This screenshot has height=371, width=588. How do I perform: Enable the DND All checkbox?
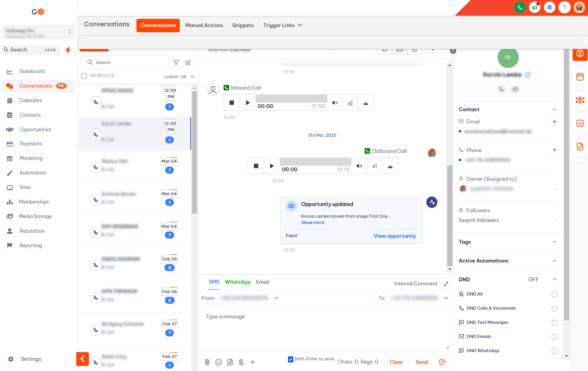pyautogui.click(x=554, y=294)
